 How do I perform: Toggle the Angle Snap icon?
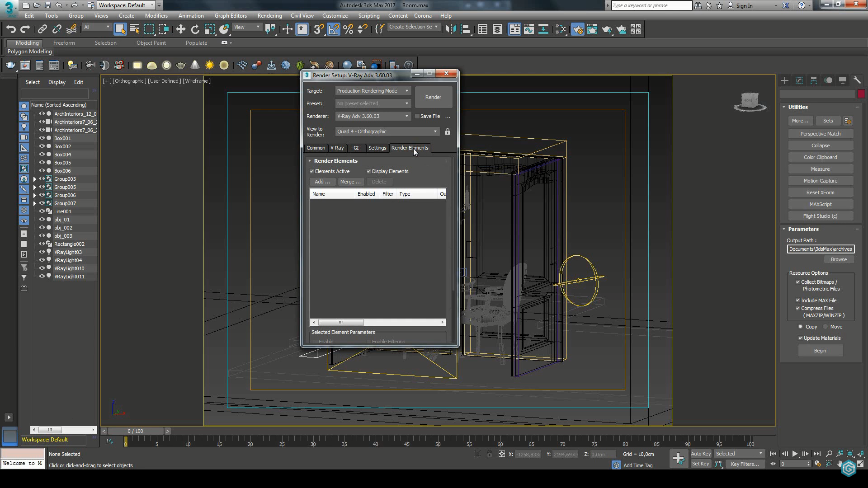334,29
